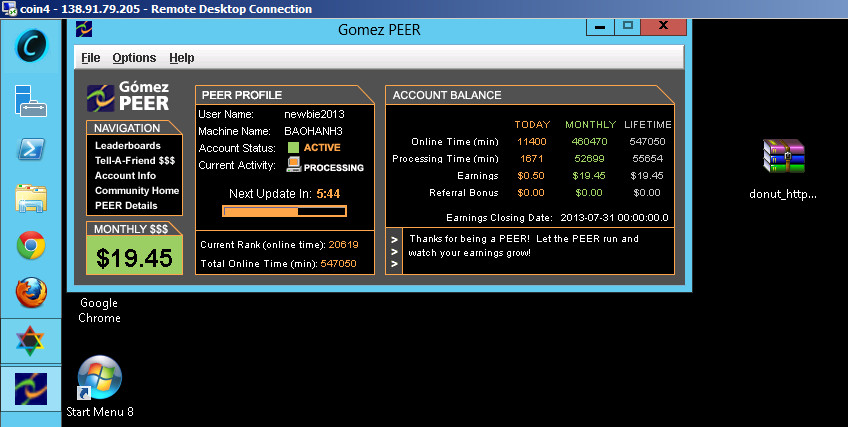Image resolution: width=848 pixels, height=427 pixels.
Task: Open the Help menu
Action: [181, 58]
